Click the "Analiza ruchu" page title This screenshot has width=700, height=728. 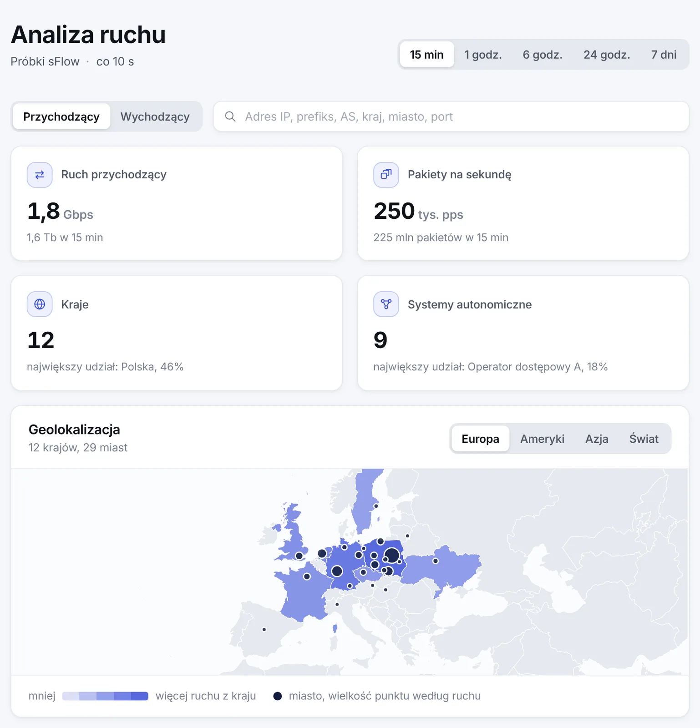(88, 35)
